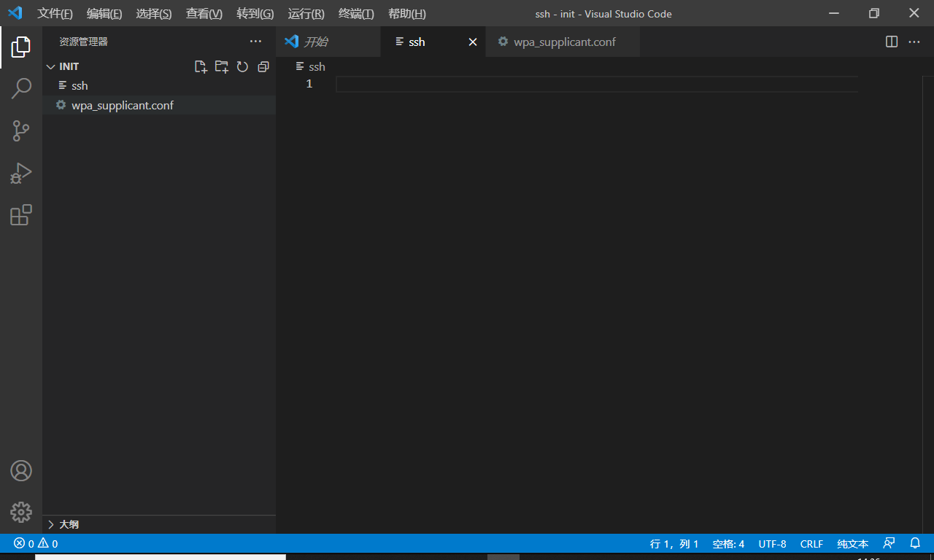Open the Run and Debug view icon
Screen dimensions: 934x560
(21, 174)
